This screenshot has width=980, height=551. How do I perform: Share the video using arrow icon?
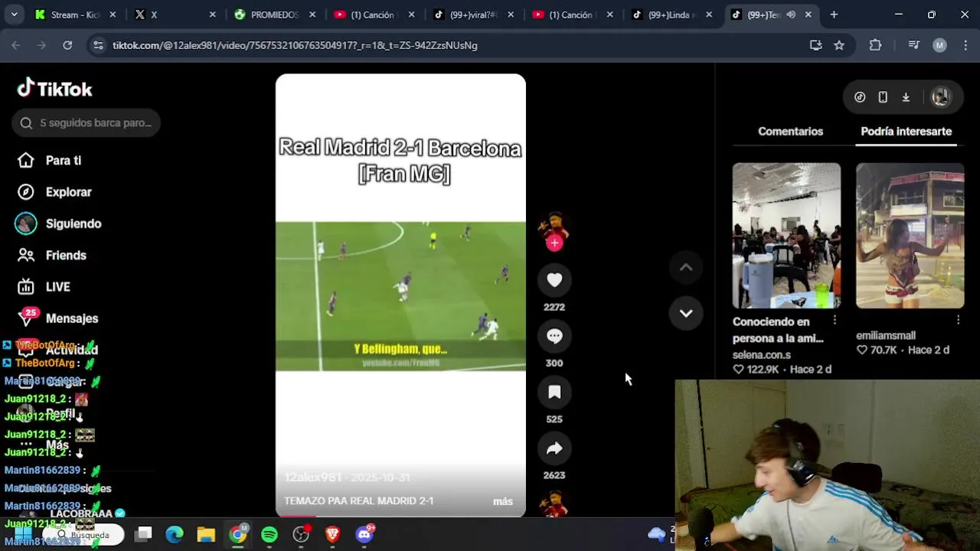[x=554, y=448]
